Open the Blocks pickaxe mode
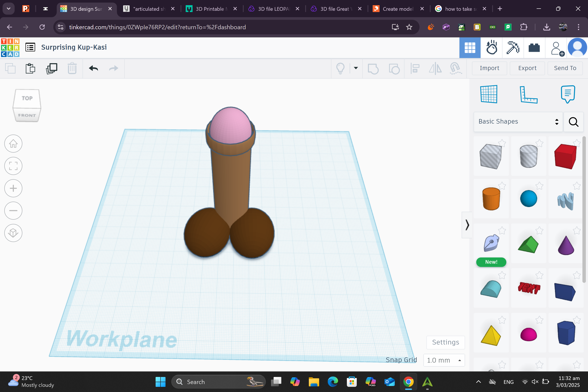The image size is (588, 392). pyautogui.click(x=513, y=47)
